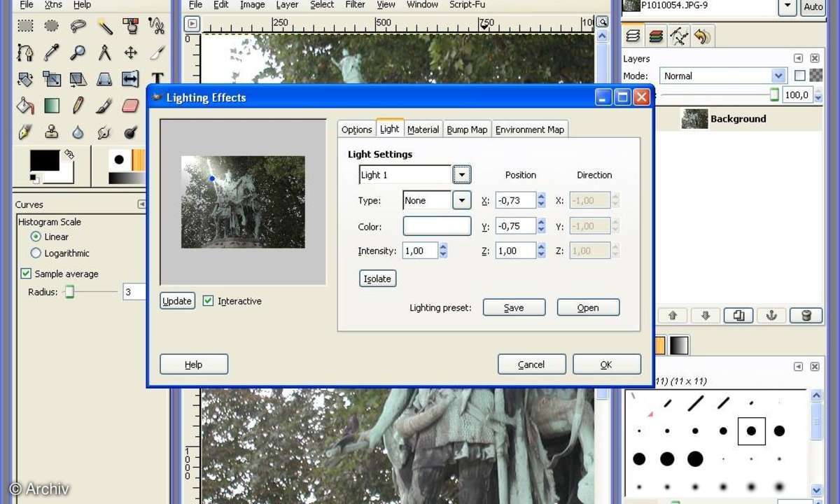Screen dimensions: 840x504
Task: Select the Eraser tool
Action: 130,106
